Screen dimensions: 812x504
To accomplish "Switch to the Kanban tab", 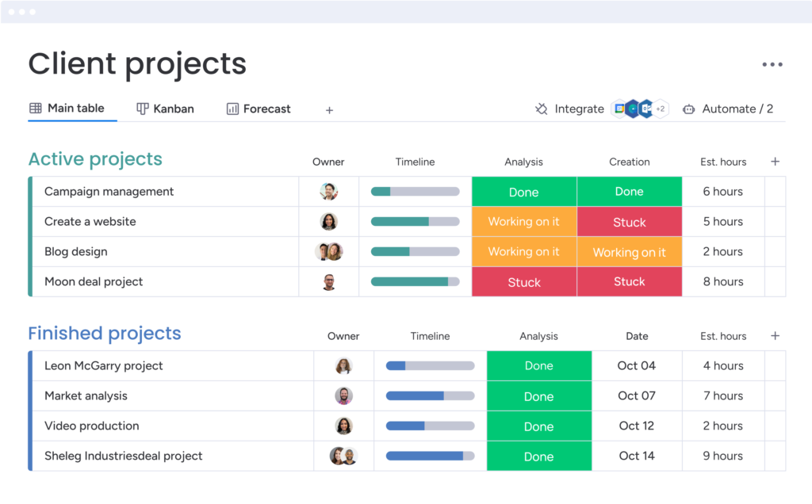I will click(165, 109).
